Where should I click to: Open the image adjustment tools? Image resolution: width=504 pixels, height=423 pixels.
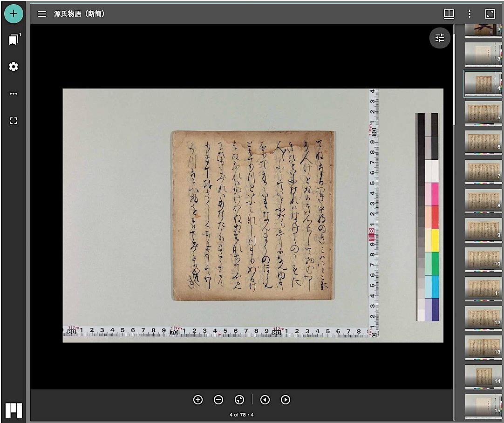click(x=440, y=38)
